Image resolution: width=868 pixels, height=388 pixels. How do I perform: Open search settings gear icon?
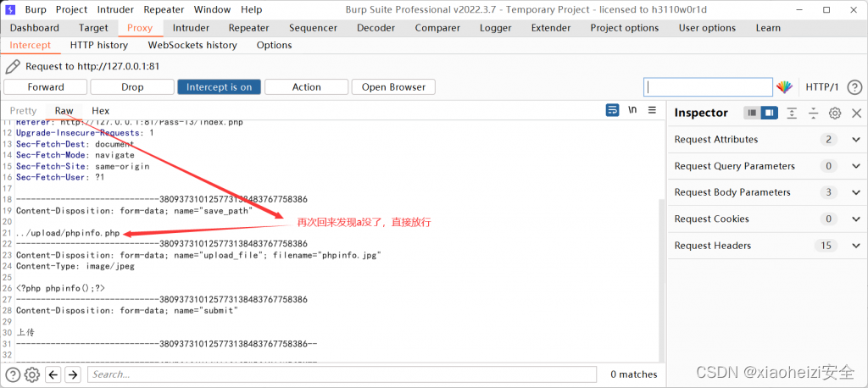pos(32,374)
